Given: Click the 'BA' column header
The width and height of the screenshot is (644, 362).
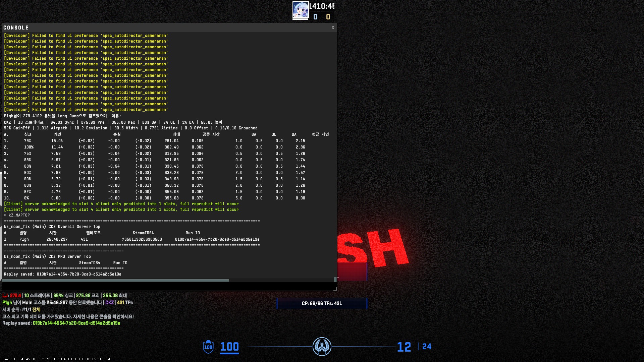Looking at the screenshot, I should pos(254,134).
